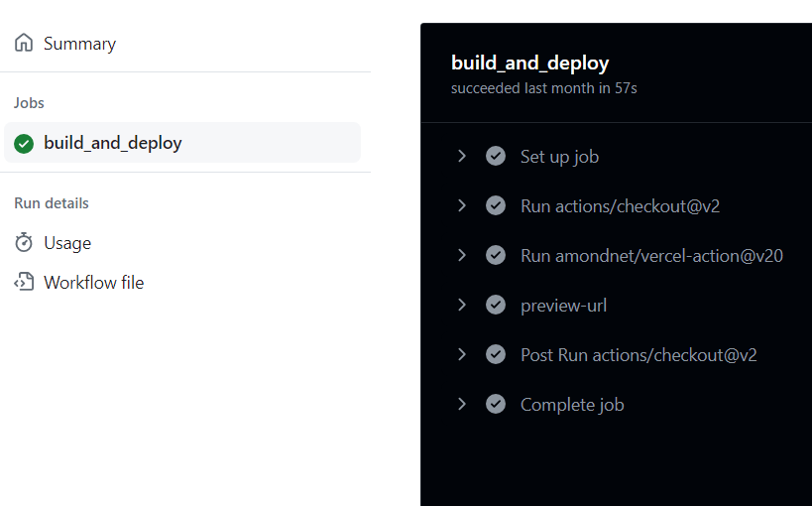Click the check icon beside preview-url step
Image resolution: width=812 pixels, height=506 pixels.
click(x=496, y=305)
